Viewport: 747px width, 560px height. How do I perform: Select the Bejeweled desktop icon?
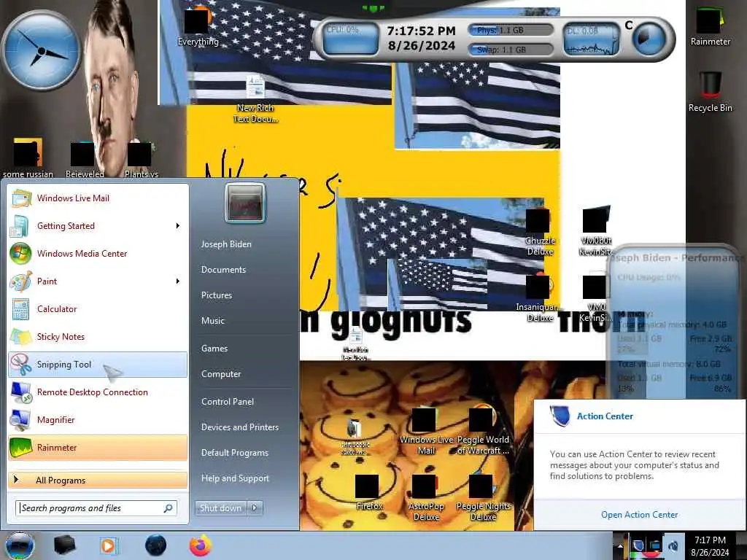coord(85,160)
